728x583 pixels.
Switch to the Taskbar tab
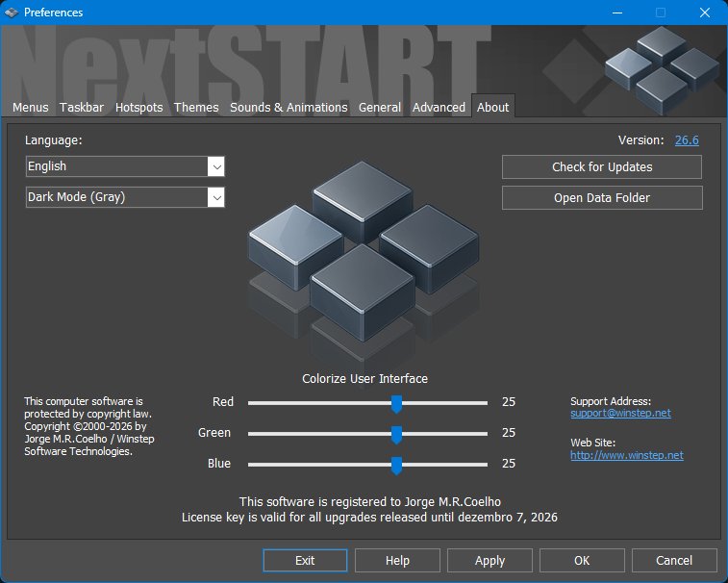click(x=82, y=108)
